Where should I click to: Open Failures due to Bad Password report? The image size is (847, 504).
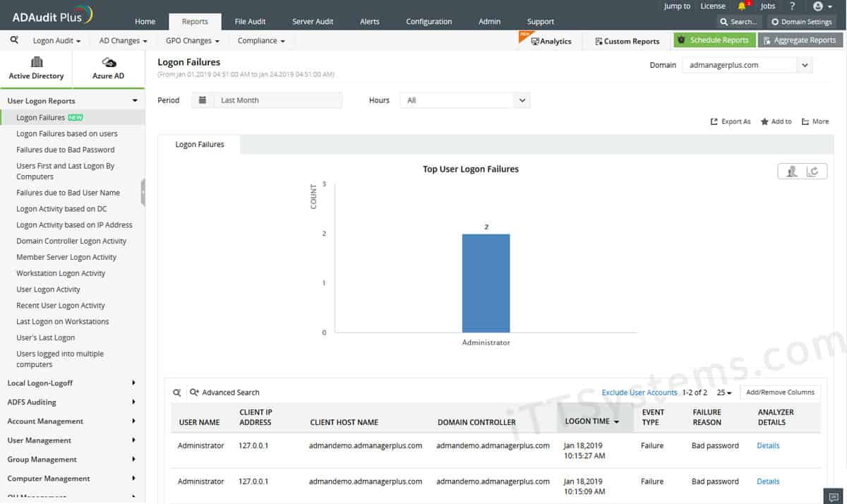tap(66, 150)
